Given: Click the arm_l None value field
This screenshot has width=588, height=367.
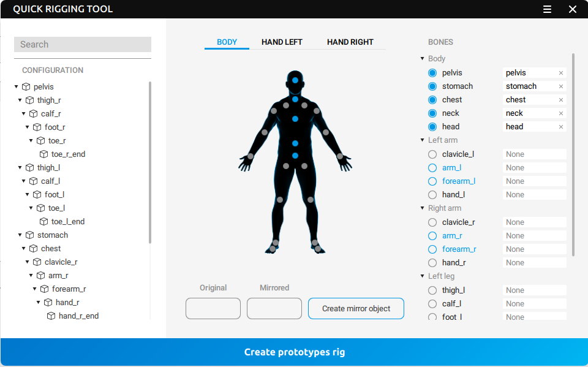Looking at the screenshot, I should click(534, 168).
